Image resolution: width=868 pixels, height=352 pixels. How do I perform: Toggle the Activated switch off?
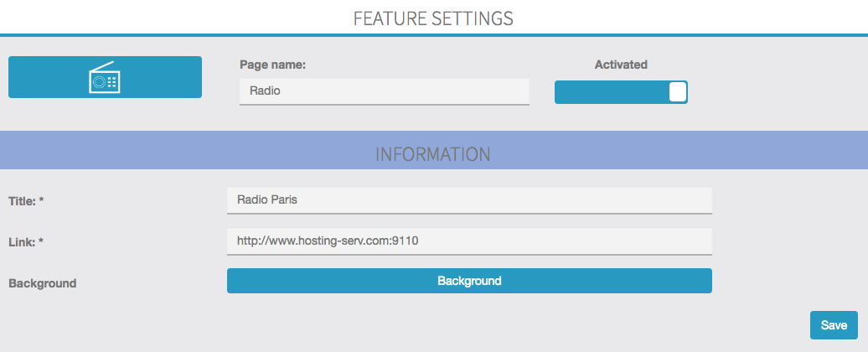coord(621,92)
